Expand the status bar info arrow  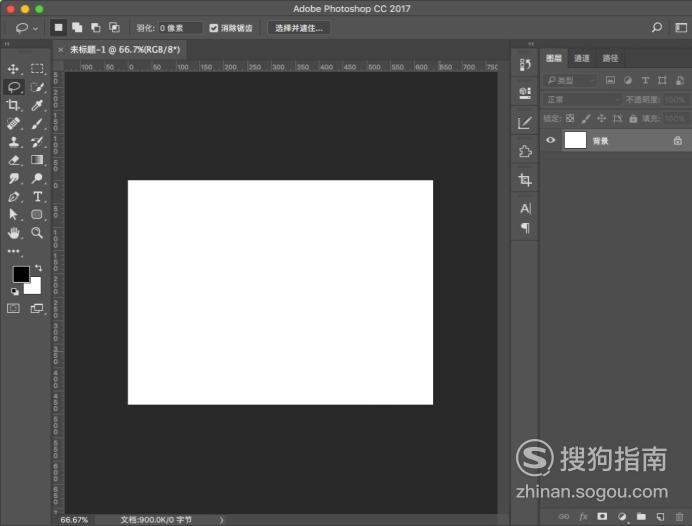click(222, 520)
